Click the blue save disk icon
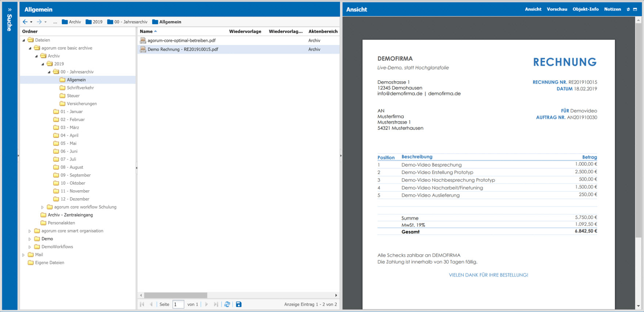The image size is (644, 312). pyautogui.click(x=239, y=304)
